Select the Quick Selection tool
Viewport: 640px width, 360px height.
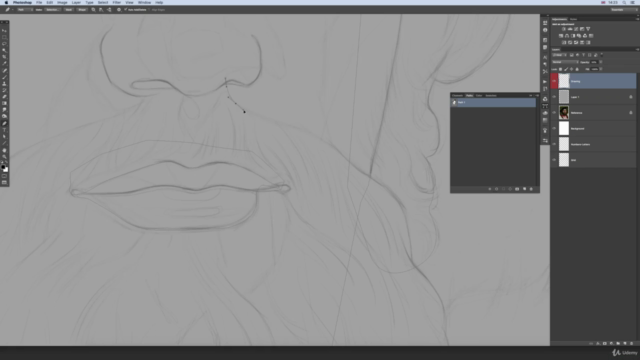coord(4,50)
